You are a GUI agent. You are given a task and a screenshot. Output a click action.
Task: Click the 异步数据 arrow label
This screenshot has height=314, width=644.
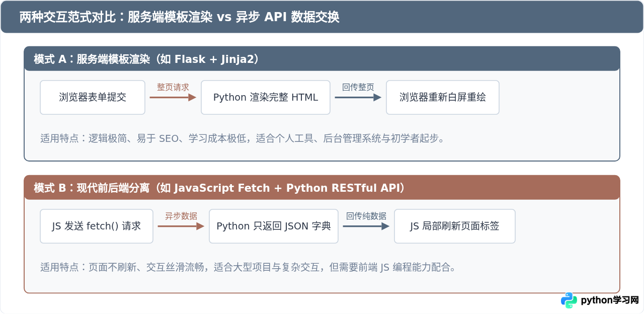(181, 216)
